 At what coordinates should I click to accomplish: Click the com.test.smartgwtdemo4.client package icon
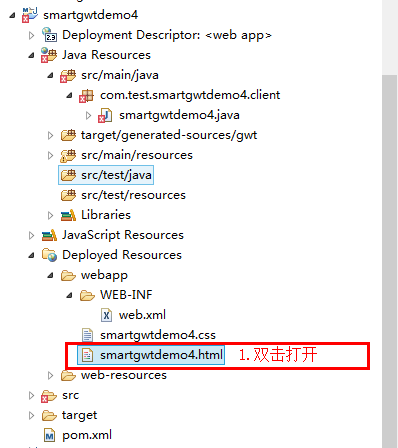87,96
